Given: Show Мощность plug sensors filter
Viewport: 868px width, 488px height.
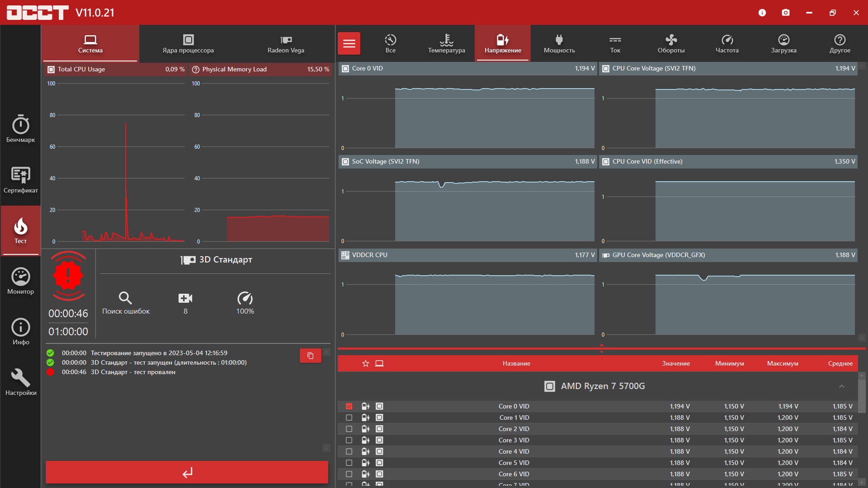Looking at the screenshot, I should [559, 43].
